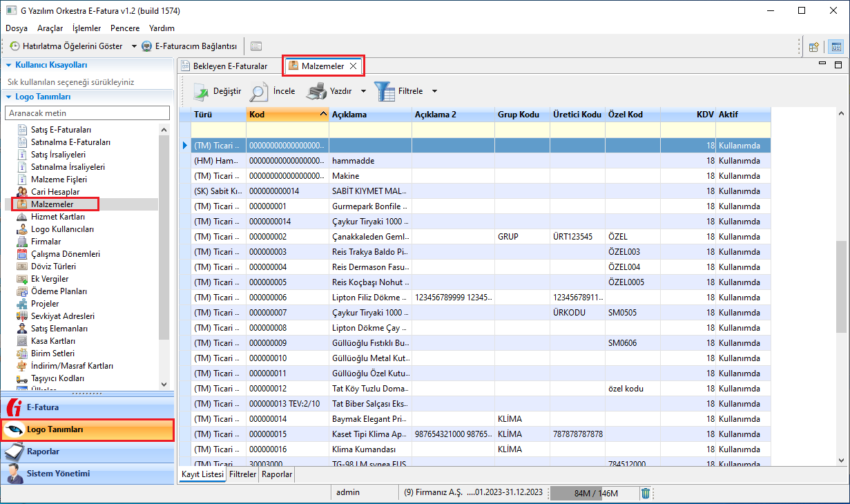Switch to the Filtreler bottom tab
This screenshot has height=504, width=850.
(242, 475)
